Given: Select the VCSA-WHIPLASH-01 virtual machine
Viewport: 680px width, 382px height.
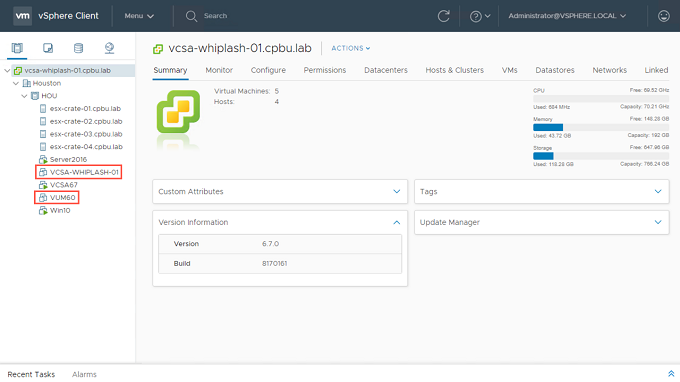Looking at the screenshot, I should [x=84, y=172].
